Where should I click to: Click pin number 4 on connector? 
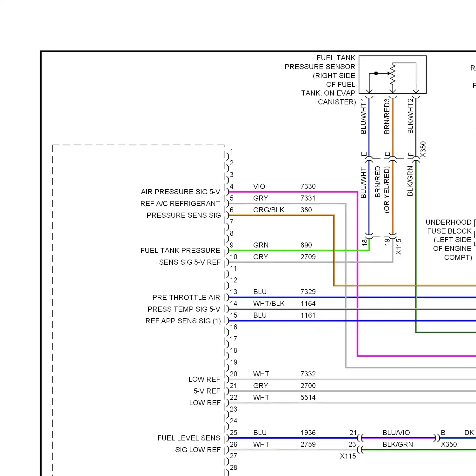[x=232, y=186]
